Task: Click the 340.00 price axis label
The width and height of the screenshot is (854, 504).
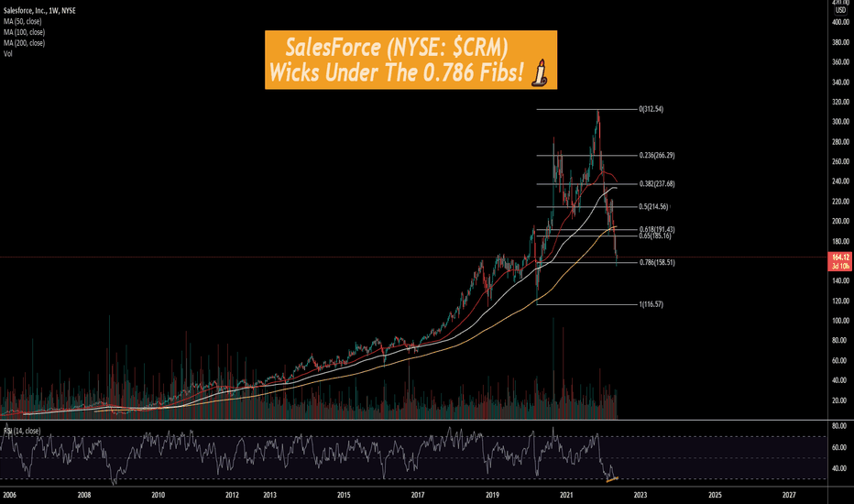Action: point(840,82)
